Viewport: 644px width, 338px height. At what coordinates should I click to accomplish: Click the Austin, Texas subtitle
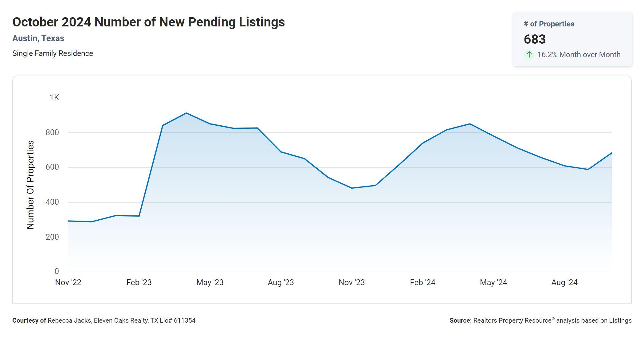[x=38, y=38]
